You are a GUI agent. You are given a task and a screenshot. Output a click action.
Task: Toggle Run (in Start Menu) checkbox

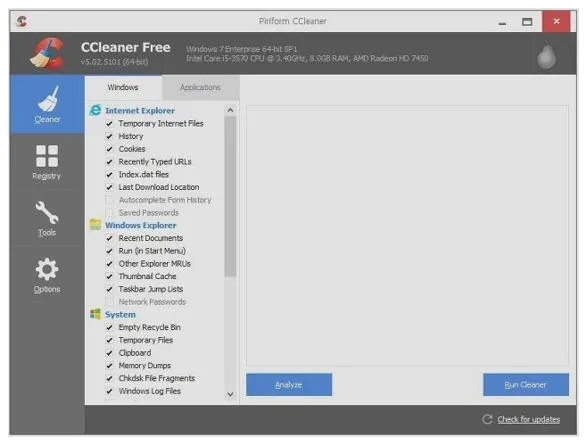[109, 251]
